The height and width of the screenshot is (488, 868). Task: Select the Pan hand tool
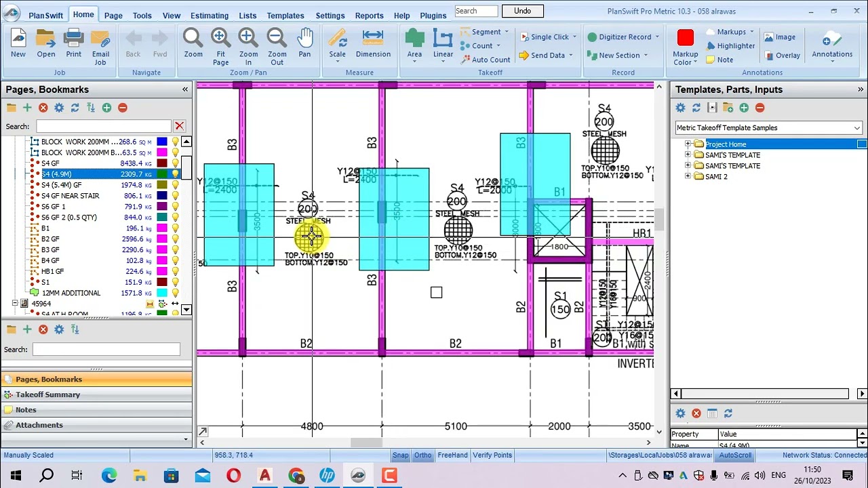click(304, 43)
